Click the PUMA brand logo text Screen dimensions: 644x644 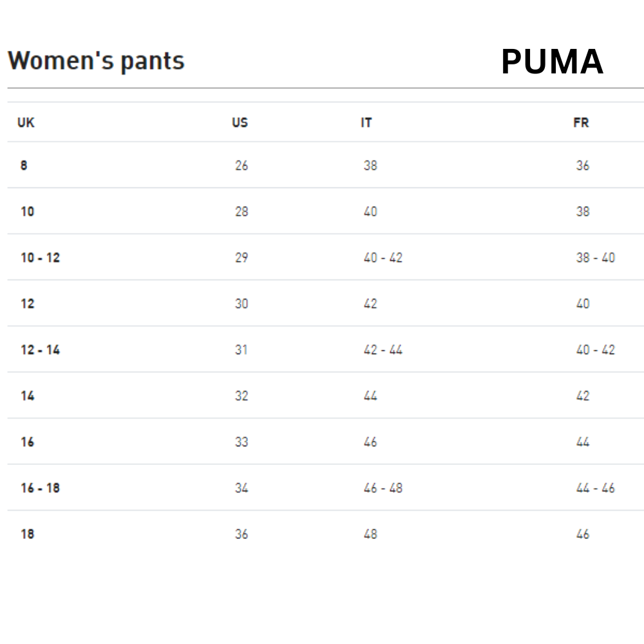tap(552, 62)
